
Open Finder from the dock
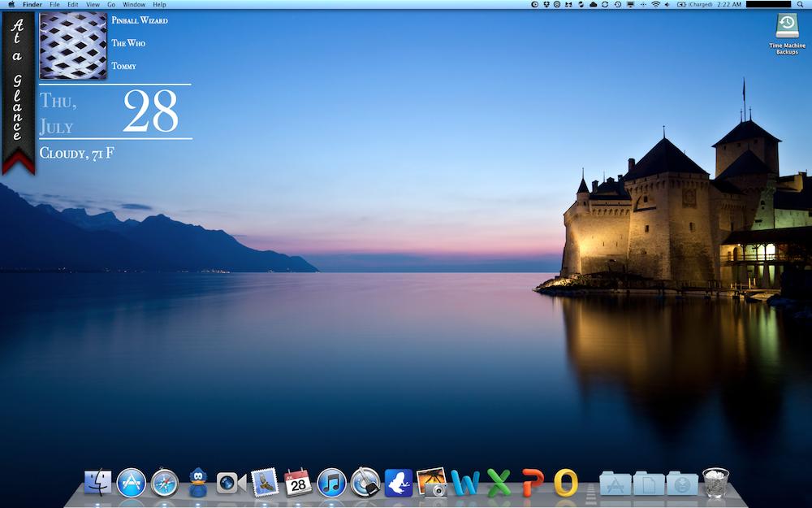point(97,482)
